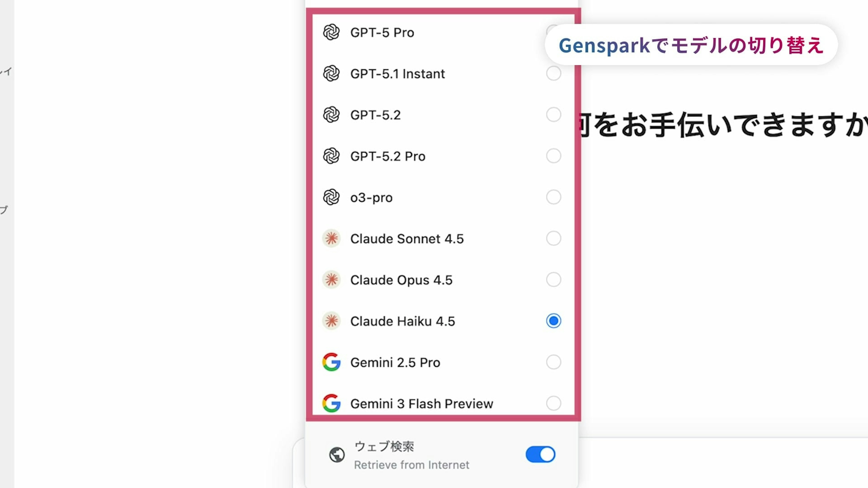The image size is (868, 488).
Task: Click the OpenAI logo beside o3-pro
Action: [331, 197]
